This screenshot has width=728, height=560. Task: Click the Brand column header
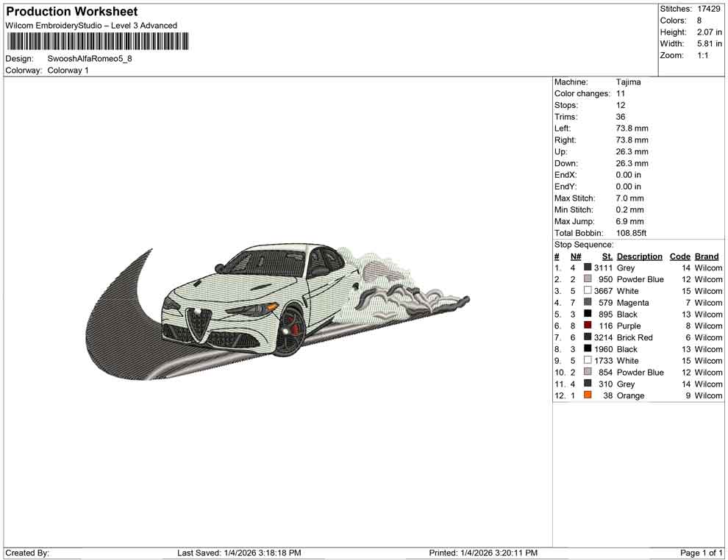706,256
